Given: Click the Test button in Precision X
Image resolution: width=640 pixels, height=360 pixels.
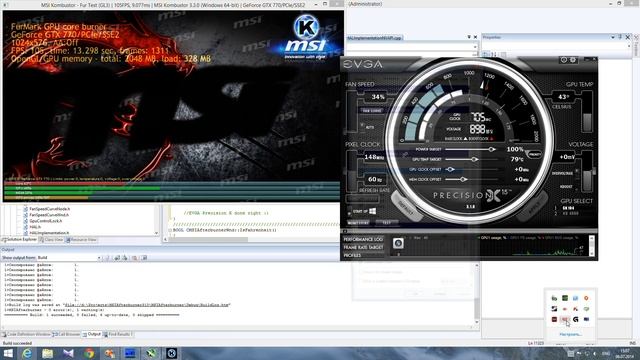Looking at the screenshot, I should [386, 223].
